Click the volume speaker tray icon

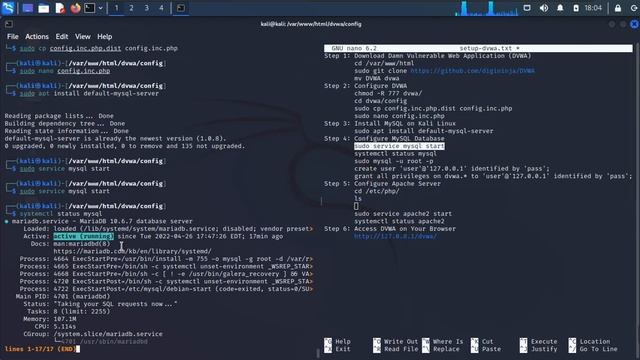544,8
